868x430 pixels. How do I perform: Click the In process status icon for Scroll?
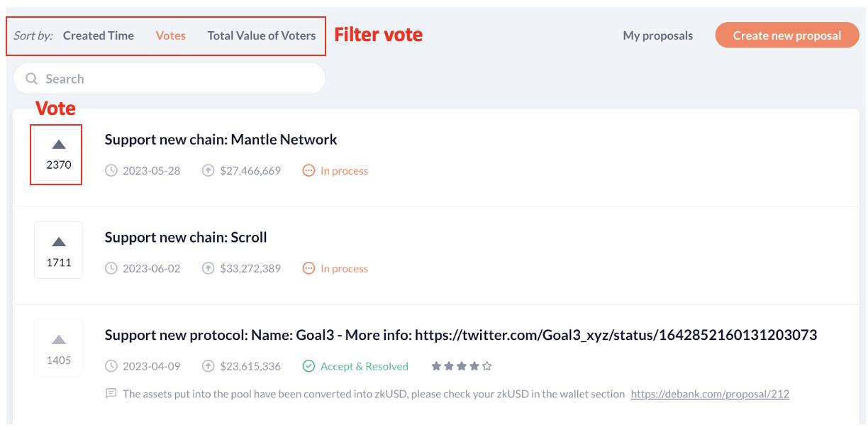pos(308,269)
